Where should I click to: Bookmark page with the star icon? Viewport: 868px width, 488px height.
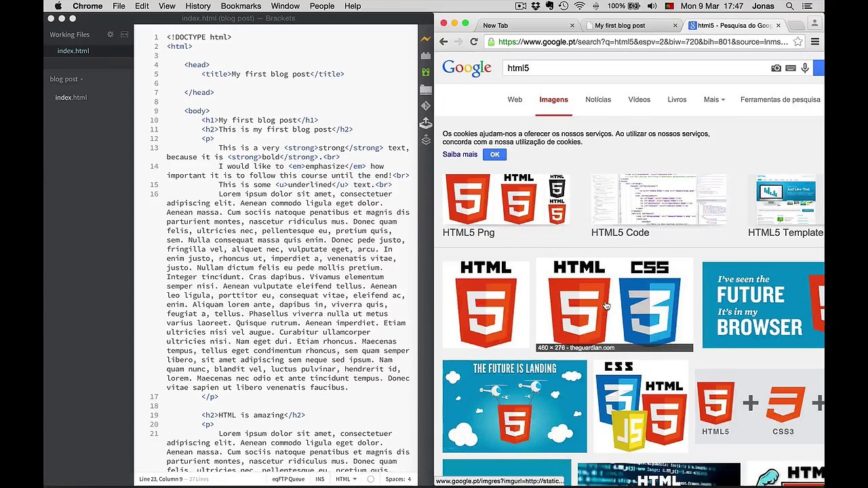797,42
